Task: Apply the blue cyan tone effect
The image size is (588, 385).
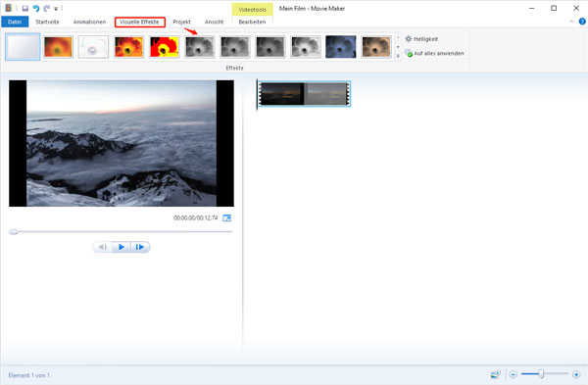Action: (x=341, y=47)
